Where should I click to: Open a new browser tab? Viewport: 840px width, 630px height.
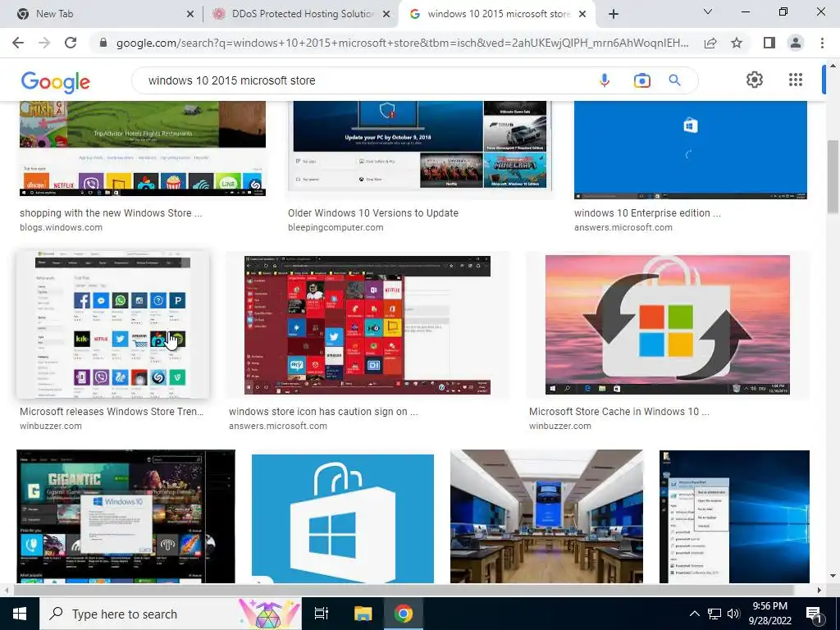click(x=614, y=14)
